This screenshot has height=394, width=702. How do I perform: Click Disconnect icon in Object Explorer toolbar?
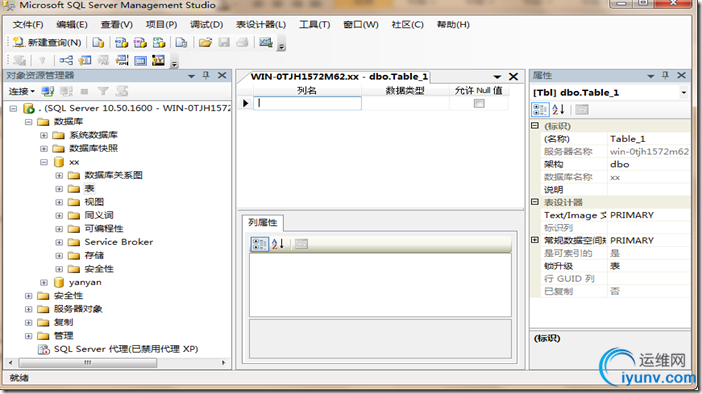(x=66, y=91)
